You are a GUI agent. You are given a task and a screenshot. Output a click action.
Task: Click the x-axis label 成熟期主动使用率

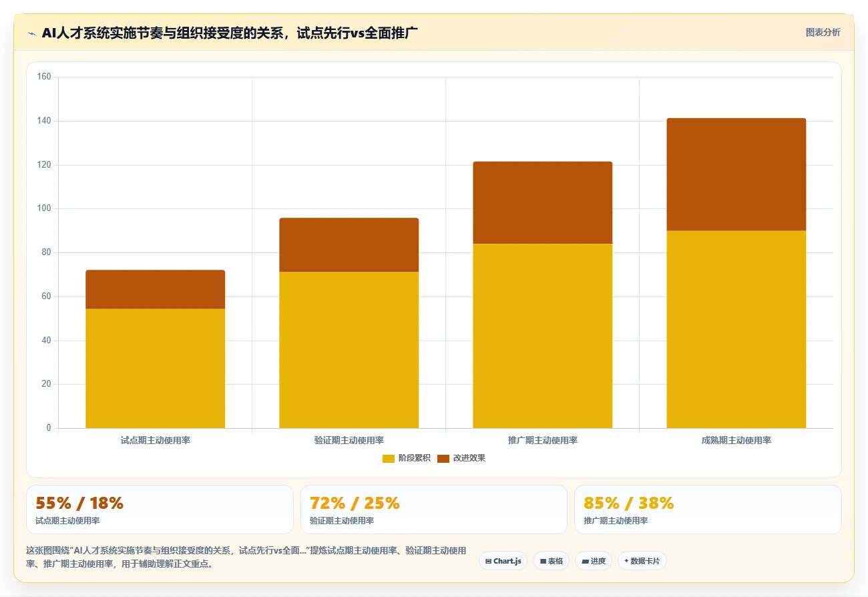click(736, 441)
